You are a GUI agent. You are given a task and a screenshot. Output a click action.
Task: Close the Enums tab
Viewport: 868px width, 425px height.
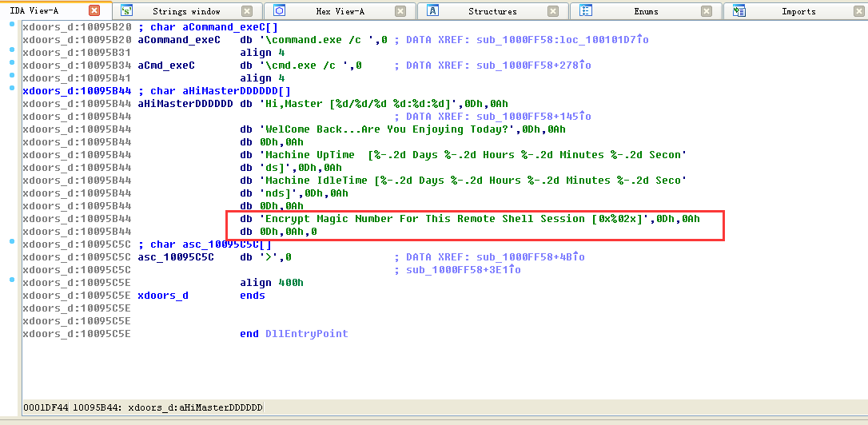(x=707, y=11)
